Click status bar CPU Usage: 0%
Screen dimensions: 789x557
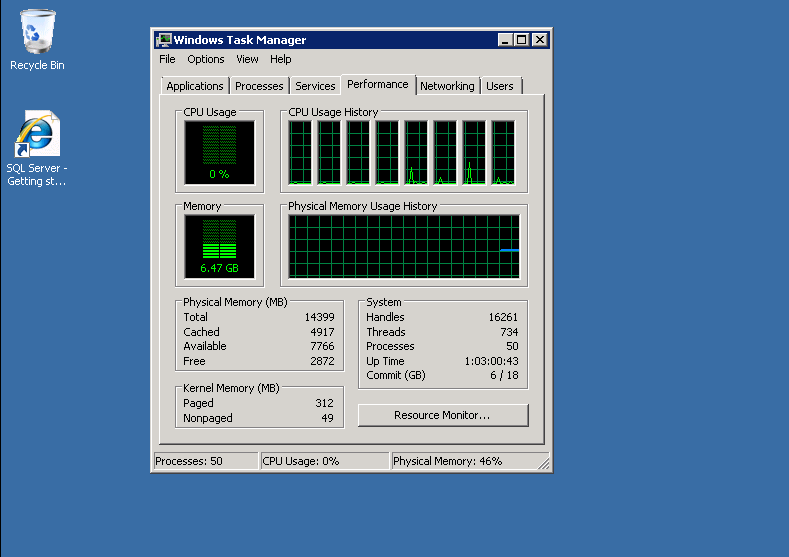coord(325,461)
